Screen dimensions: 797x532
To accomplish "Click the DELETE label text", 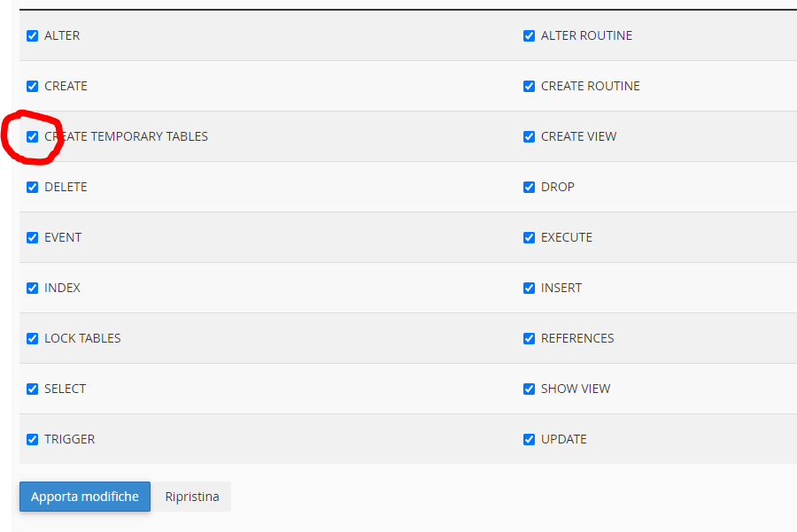I will [66, 187].
